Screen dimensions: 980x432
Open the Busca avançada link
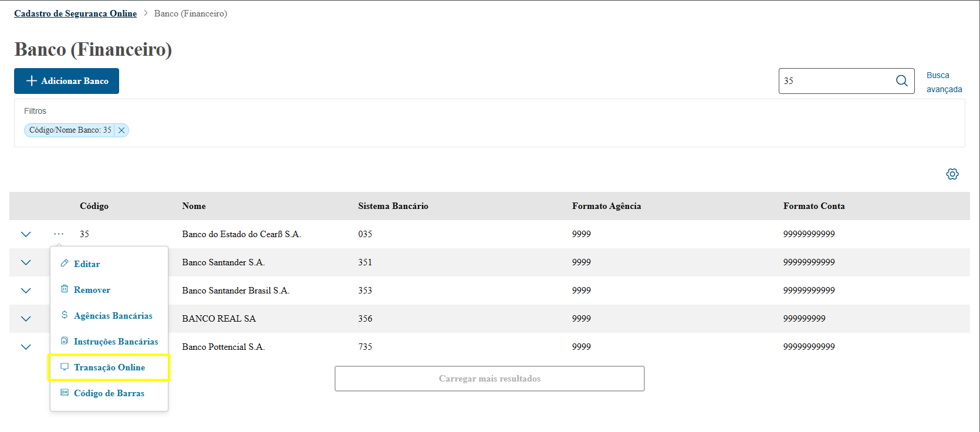point(944,82)
